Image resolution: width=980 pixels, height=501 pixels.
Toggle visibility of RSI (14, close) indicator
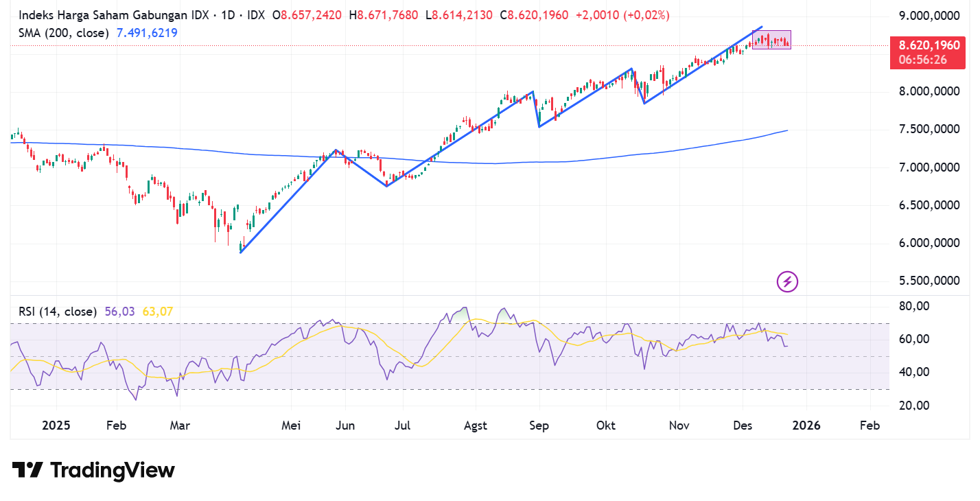pos(59,311)
